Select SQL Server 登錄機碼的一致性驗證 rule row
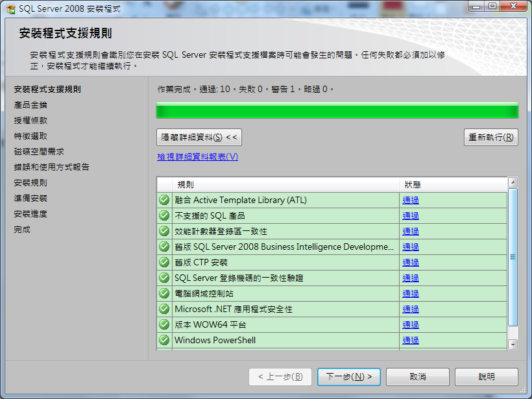 point(332,278)
